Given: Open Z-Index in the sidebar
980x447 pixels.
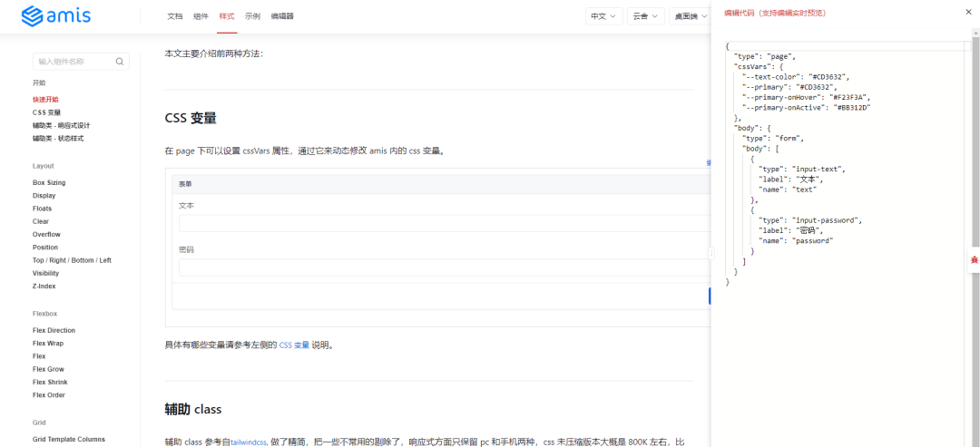Looking at the screenshot, I should pos(44,286).
